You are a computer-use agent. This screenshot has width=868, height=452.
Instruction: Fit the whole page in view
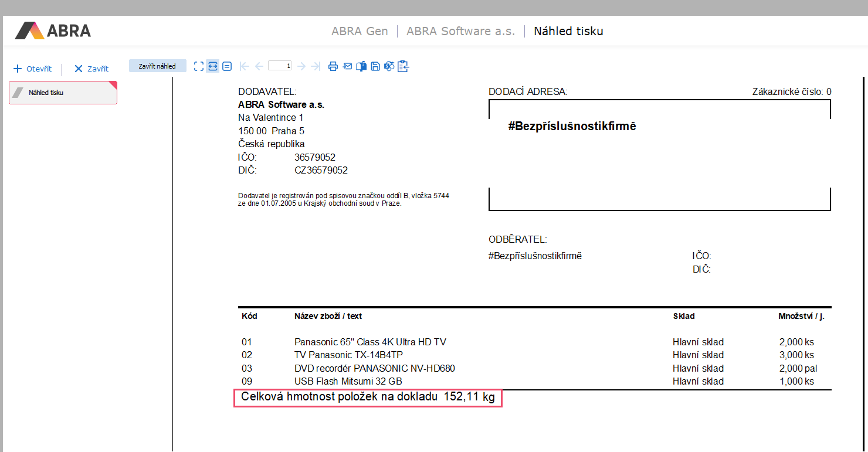199,66
